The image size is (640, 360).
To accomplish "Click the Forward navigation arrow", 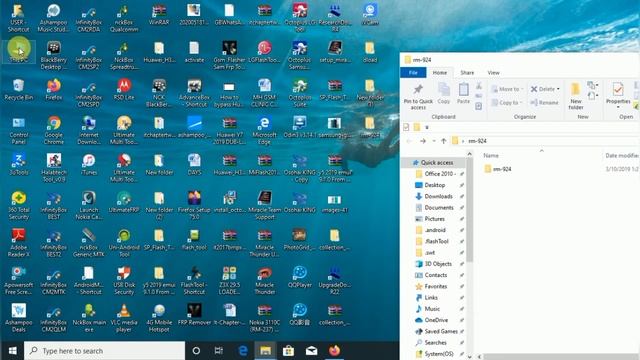I will [423, 141].
